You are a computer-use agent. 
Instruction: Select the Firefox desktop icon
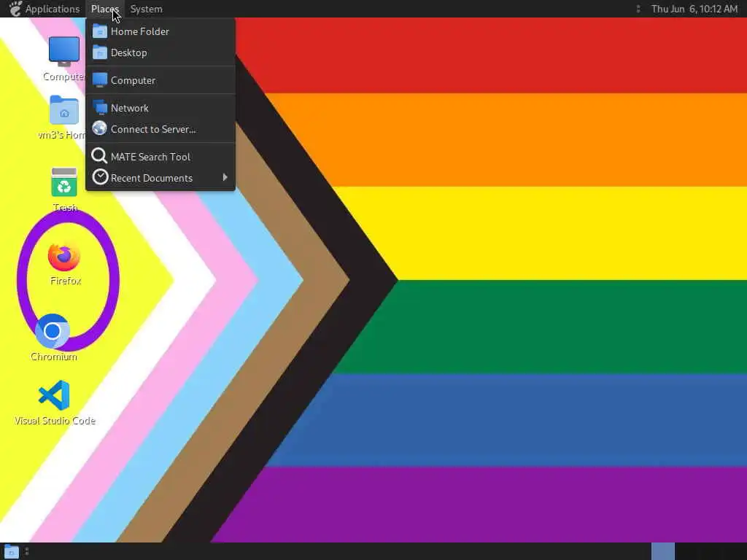coord(64,257)
